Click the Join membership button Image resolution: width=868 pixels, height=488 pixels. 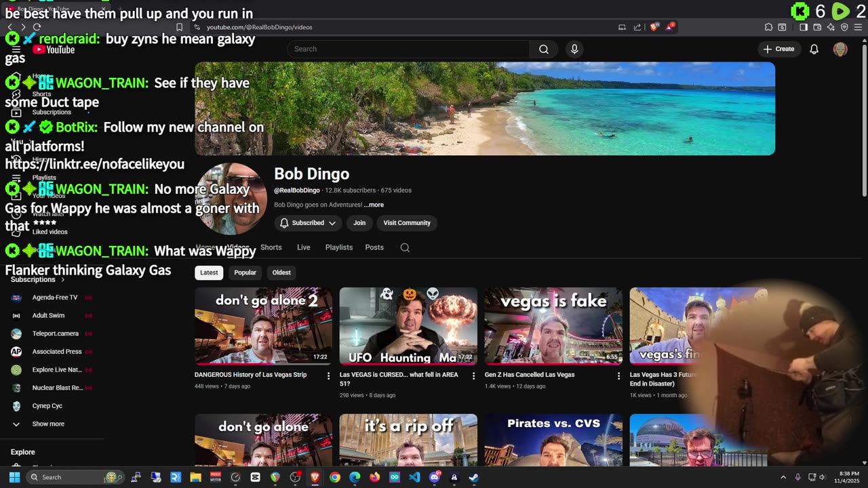[x=359, y=223]
